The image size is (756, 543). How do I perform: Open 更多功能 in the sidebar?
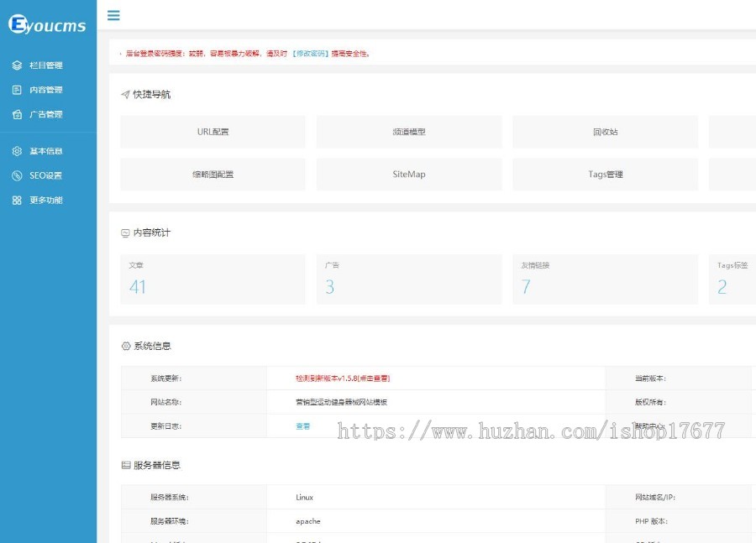tap(48, 200)
